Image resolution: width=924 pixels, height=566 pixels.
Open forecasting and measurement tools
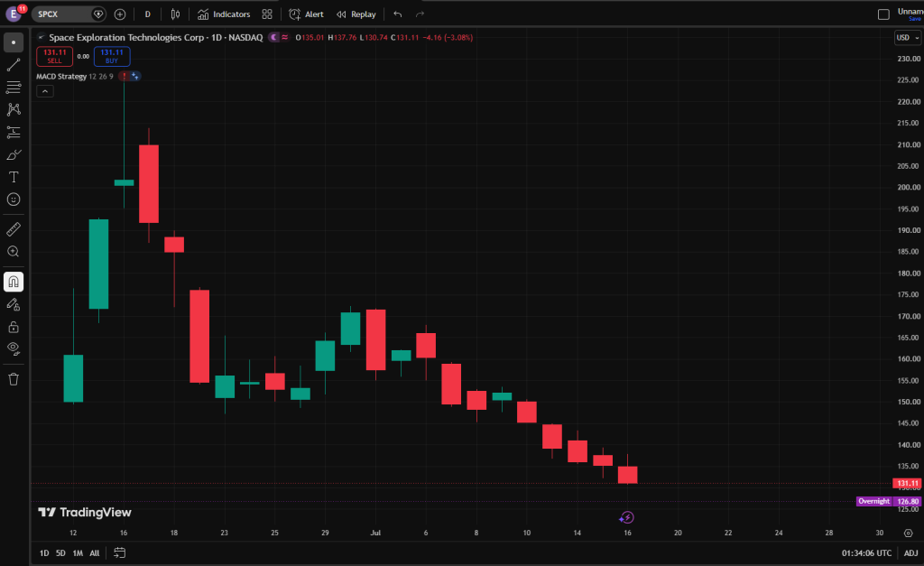tap(14, 132)
